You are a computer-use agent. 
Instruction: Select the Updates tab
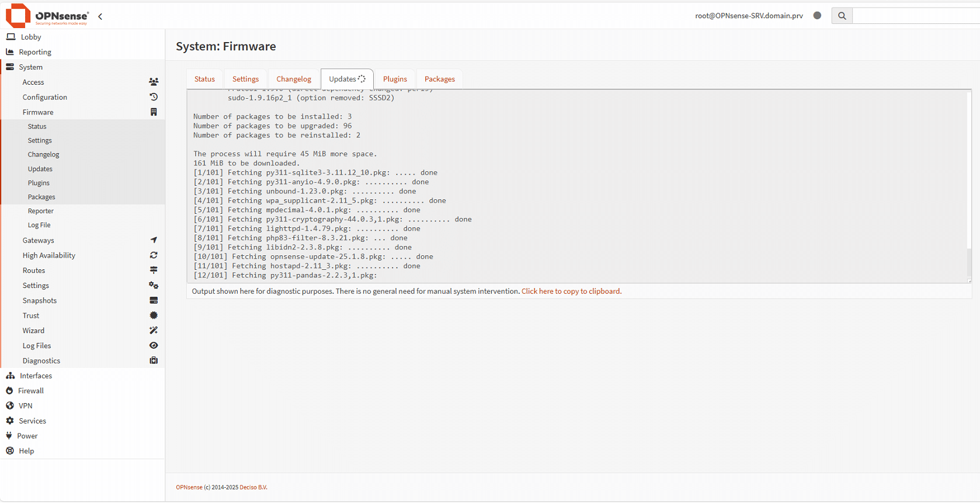click(347, 79)
